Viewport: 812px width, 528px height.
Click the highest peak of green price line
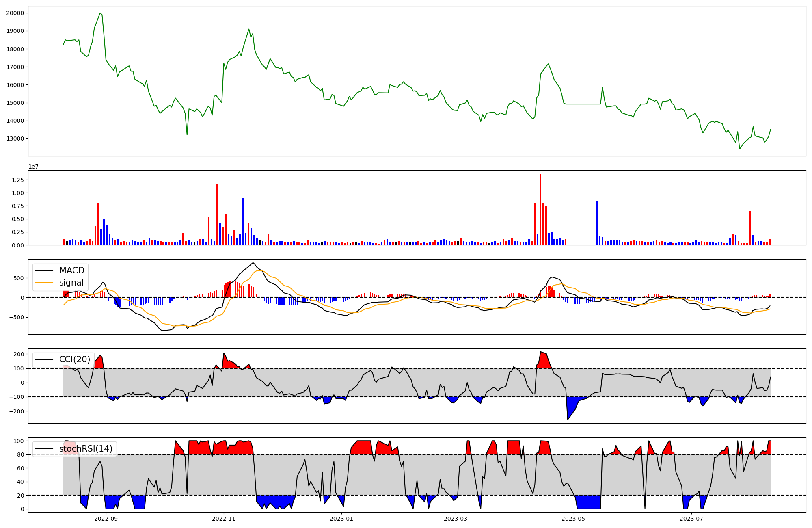100,13
